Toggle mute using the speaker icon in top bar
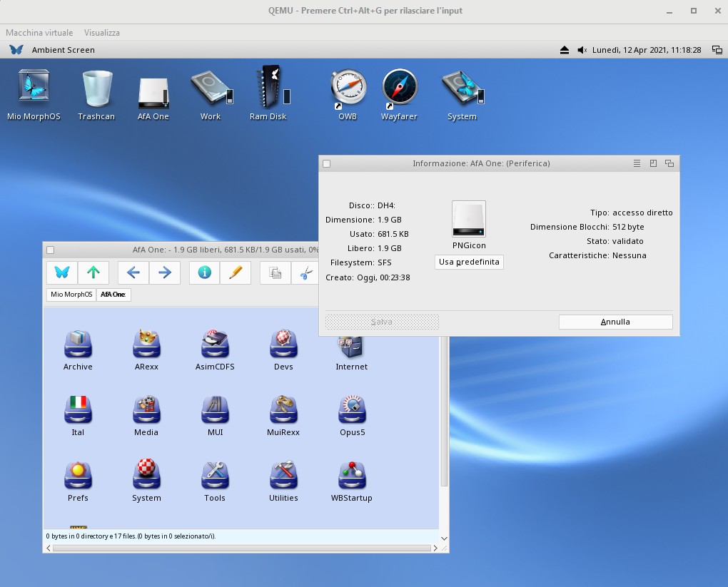The width and height of the screenshot is (728, 587). coord(582,50)
